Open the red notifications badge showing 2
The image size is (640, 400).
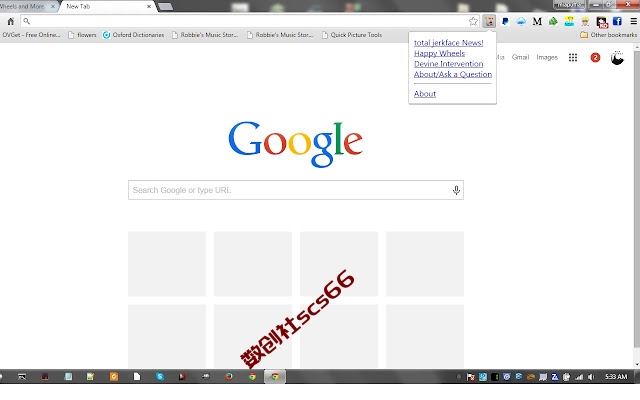[595, 58]
